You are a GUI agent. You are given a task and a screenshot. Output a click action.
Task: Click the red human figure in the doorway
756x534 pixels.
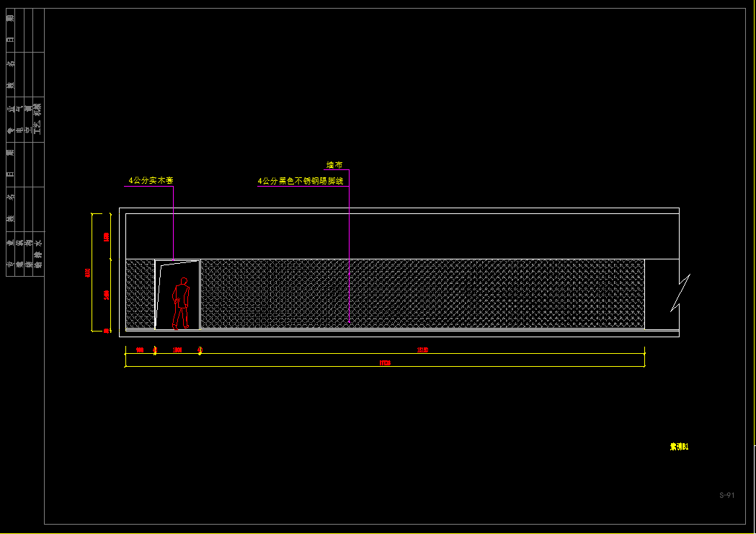(181, 303)
